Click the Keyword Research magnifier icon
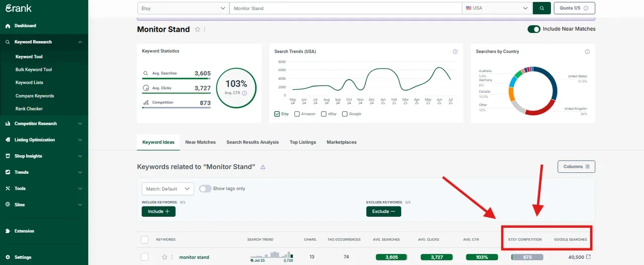 pos(8,42)
